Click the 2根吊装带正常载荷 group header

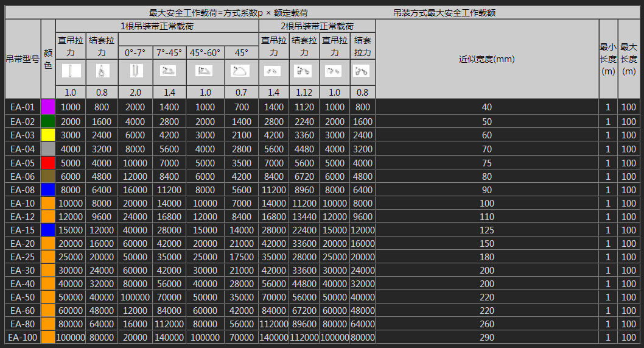(x=317, y=26)
